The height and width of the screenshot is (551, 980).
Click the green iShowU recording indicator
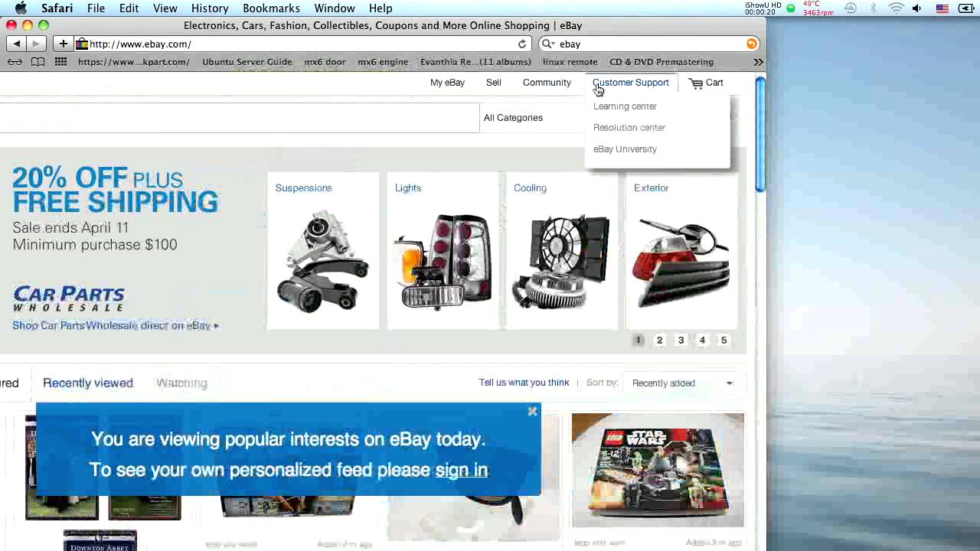pyautogui.click(x=791, y=8)
